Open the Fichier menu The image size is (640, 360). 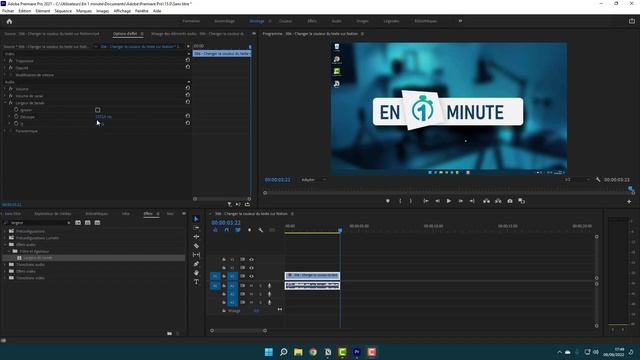tap(8, 11)
